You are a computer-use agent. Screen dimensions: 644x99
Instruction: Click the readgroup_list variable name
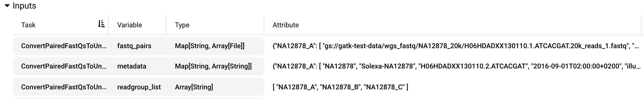pos(139,87)
